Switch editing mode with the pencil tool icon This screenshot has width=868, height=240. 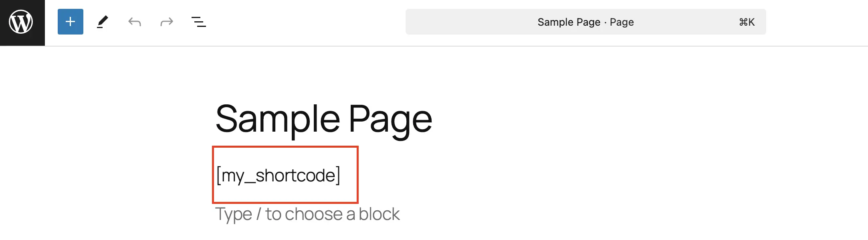(103, 22)
